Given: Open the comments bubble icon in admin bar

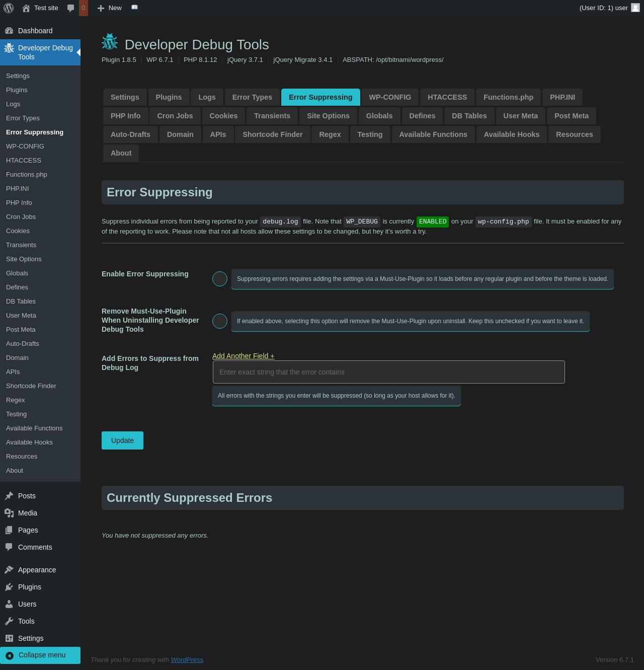Looking at the screenshot, I should click(71, 8).
